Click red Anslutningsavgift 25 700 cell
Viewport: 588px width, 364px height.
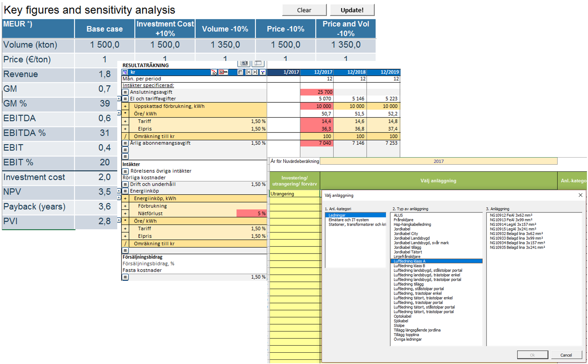pos(317,92)
